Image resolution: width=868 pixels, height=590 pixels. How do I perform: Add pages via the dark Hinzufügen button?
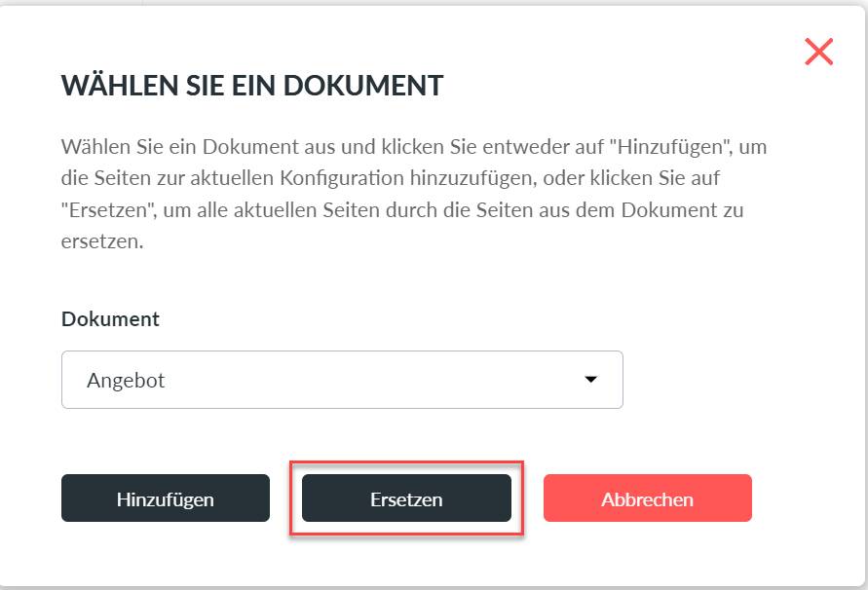(x=166, y=498)
